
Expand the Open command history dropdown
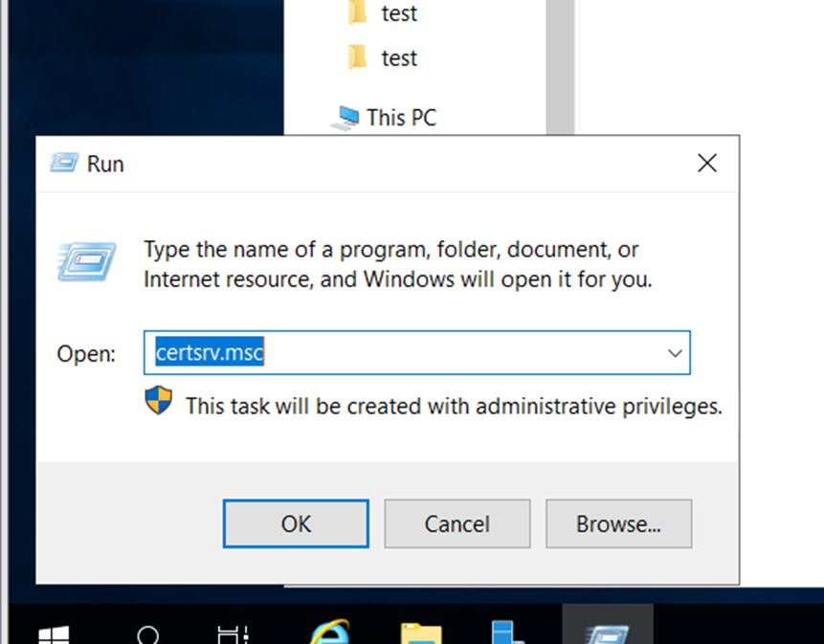point(675,353)
